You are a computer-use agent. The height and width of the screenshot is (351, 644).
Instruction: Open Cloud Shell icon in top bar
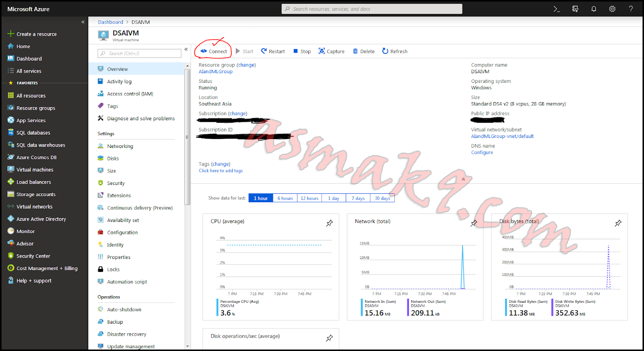(557, 9)
